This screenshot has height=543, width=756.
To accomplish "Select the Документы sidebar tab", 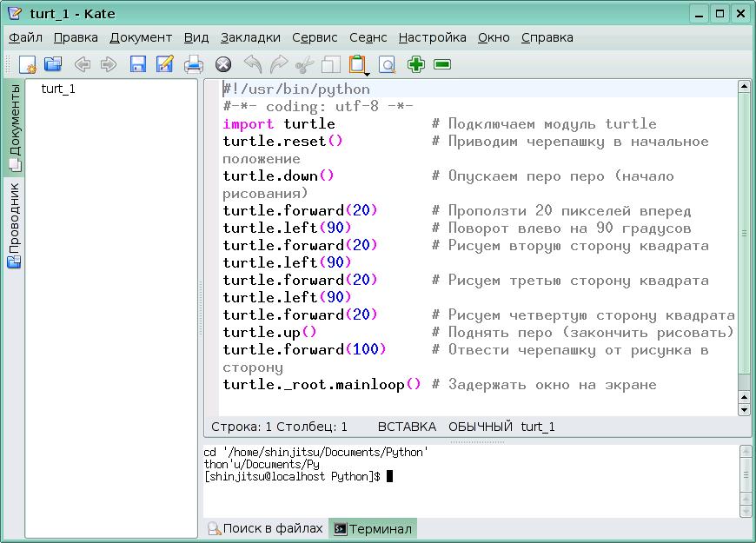I will click(x=14, y=126).
